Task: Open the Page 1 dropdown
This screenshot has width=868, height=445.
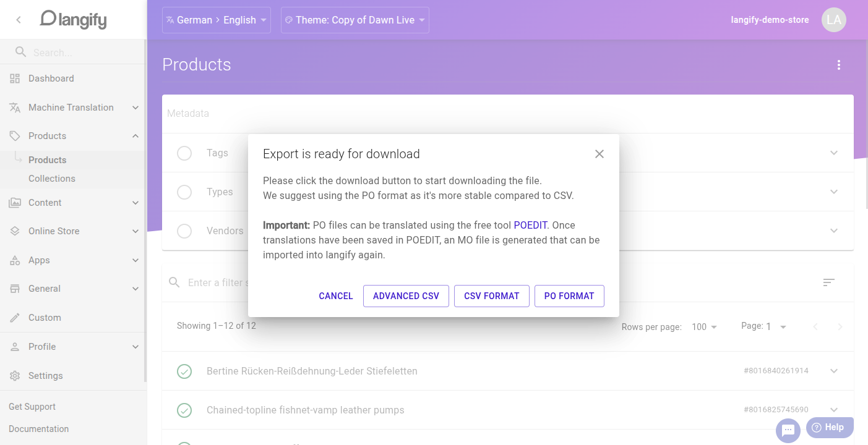Action: [x=776, y=327]
